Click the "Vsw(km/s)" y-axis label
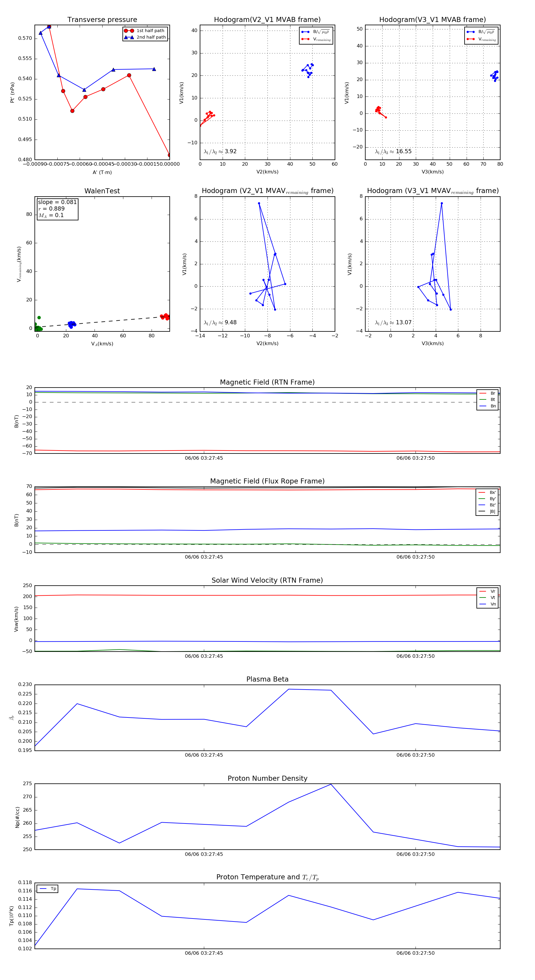This screenshot has width=535, height=980. (x=16, y=619)
